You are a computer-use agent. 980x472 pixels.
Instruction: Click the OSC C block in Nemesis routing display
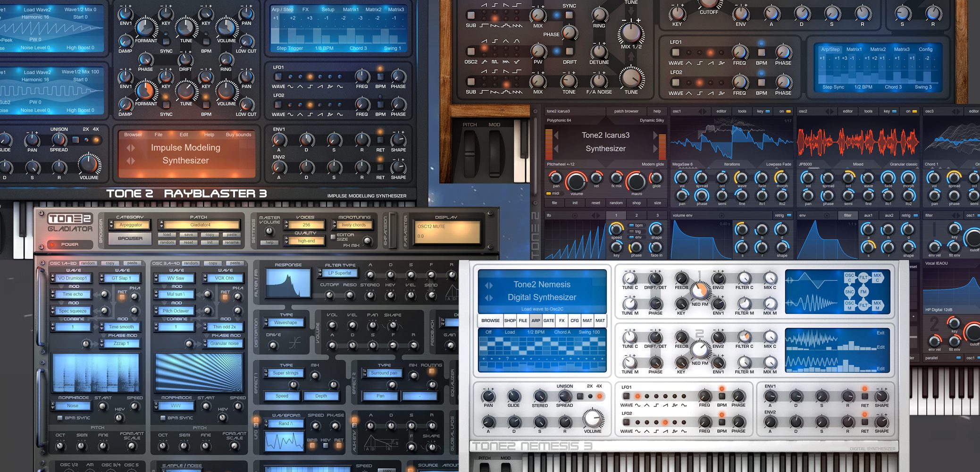pos(849,278)
